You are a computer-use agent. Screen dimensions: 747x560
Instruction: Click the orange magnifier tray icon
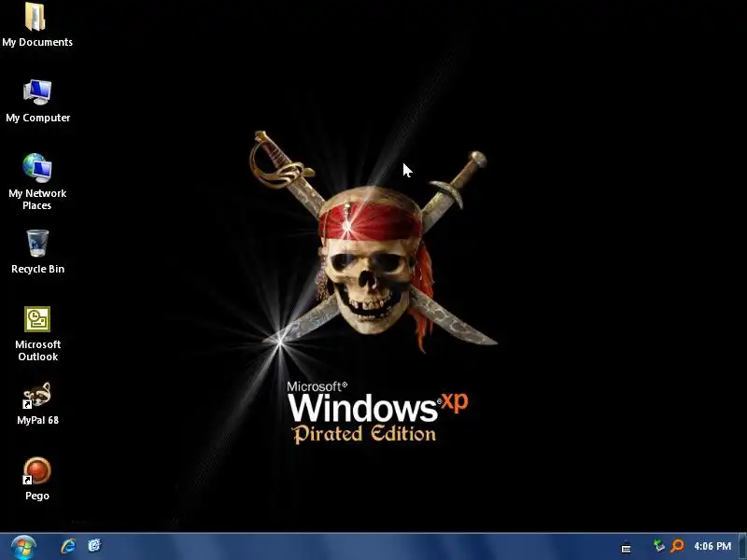[677, 546]
